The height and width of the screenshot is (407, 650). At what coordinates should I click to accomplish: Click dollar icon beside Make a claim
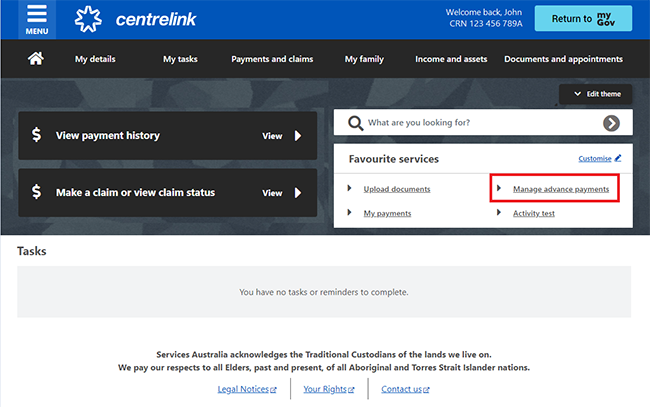[x=37, y=192]
